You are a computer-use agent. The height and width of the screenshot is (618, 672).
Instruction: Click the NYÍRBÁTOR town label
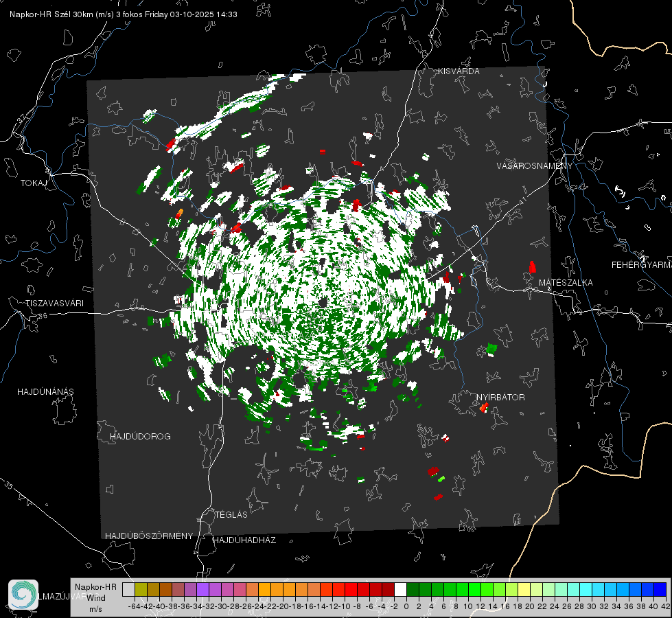(500, 397)
